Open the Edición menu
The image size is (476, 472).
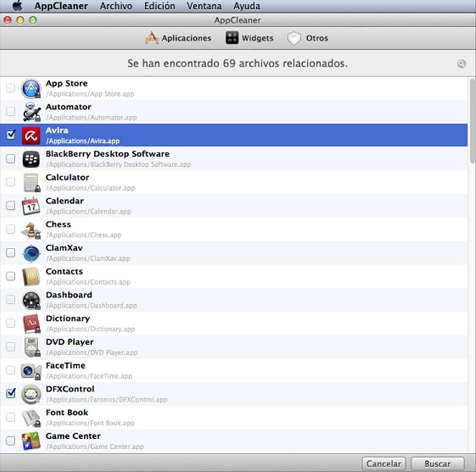[159, 6]
